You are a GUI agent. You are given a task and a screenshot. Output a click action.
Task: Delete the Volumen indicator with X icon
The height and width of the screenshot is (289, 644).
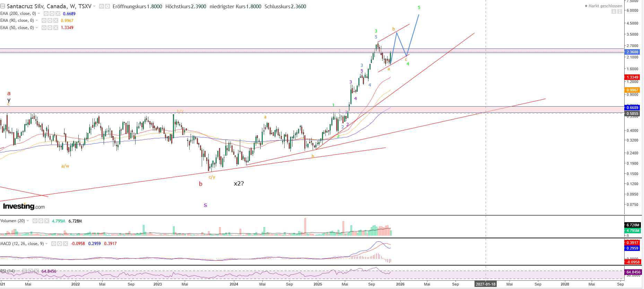coord(47,221)
